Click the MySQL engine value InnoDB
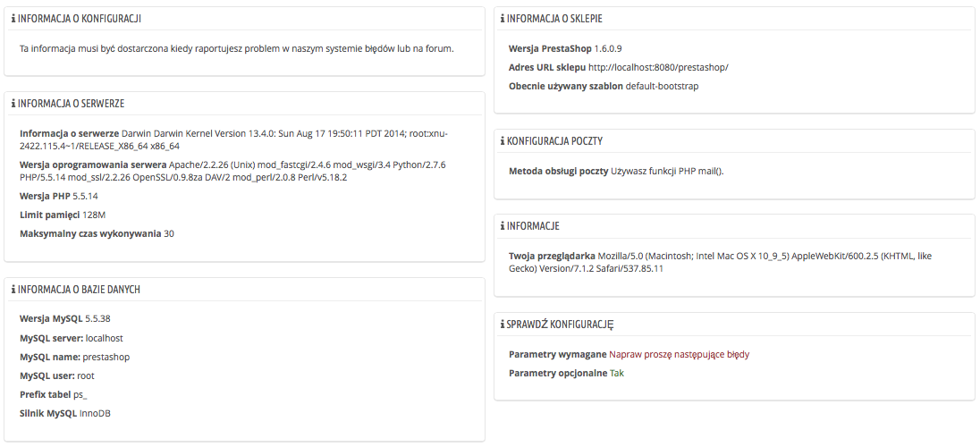This screenshot has height=447, width=980. (95, 414)
